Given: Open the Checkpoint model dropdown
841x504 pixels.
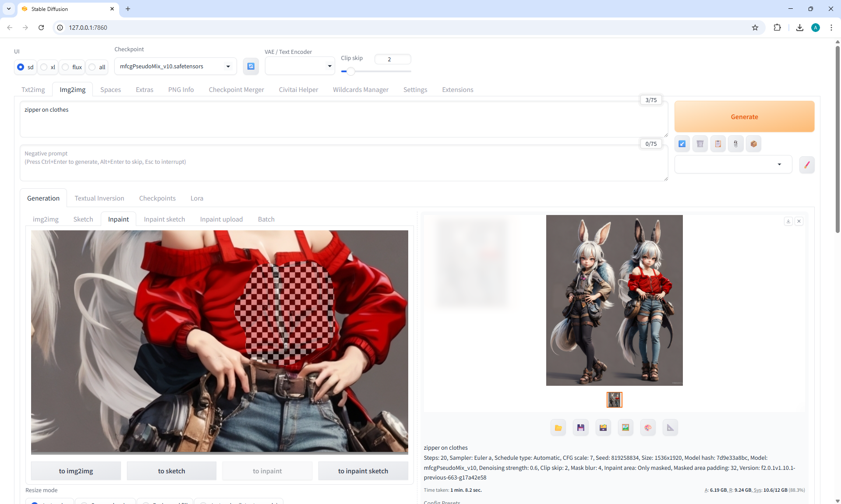Looking at the screenshot, I should (x=175, y=66).
